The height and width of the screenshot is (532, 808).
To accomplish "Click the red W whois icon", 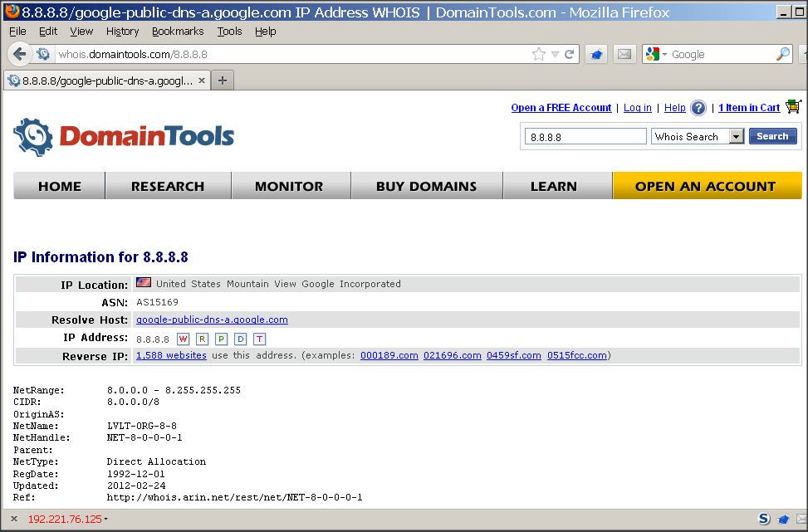I will point(183,339).
